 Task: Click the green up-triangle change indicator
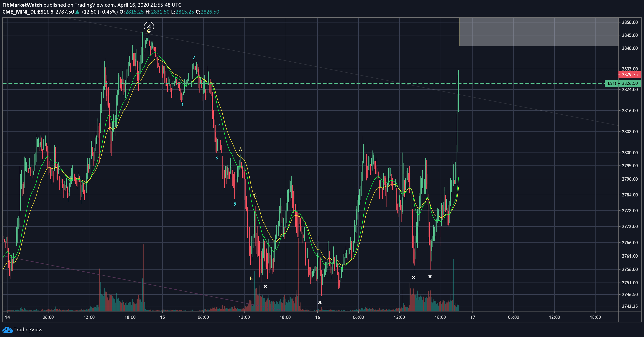click(x=77, y=12)
